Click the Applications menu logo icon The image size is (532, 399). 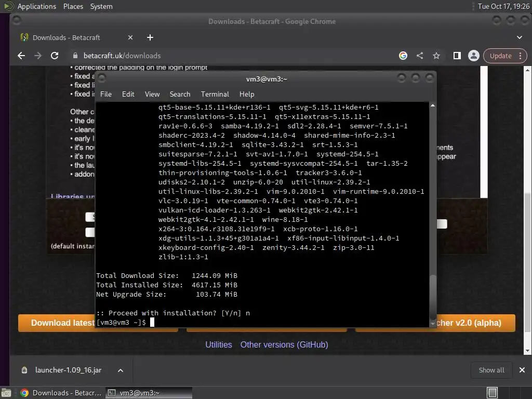(8, 6)
